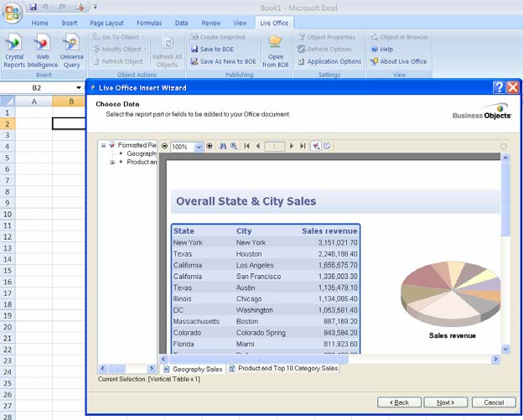Open Live Office Help
The image size is (523, 420).
pos(382,49)
